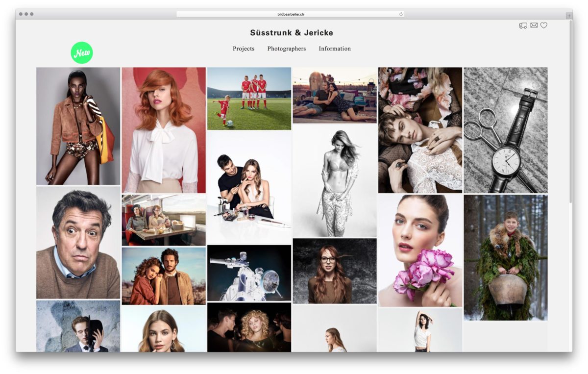This screenshot has width=588, height=374.
Task: Go to the Information page
Action: click(x=335, y=49)
